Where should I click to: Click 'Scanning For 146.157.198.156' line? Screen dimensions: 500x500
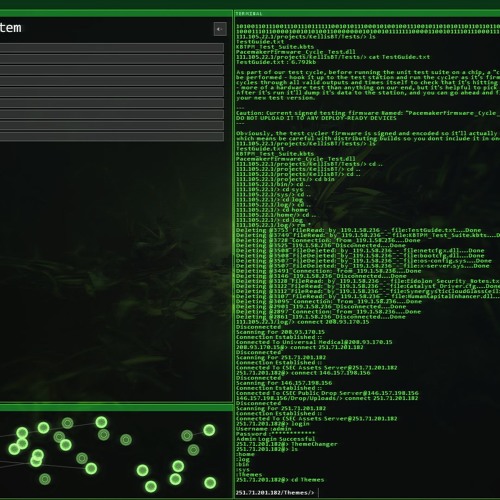284,383
